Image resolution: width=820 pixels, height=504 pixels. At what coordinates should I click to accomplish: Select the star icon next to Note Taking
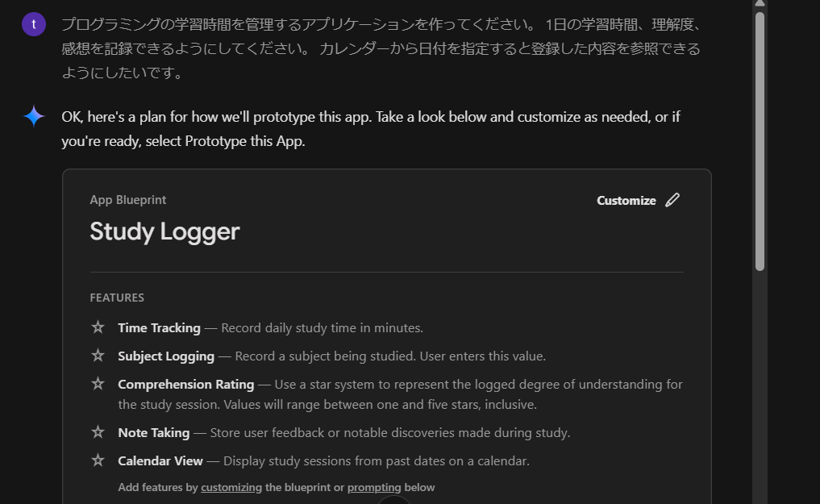pyautogui.click(x=98, y=432)
